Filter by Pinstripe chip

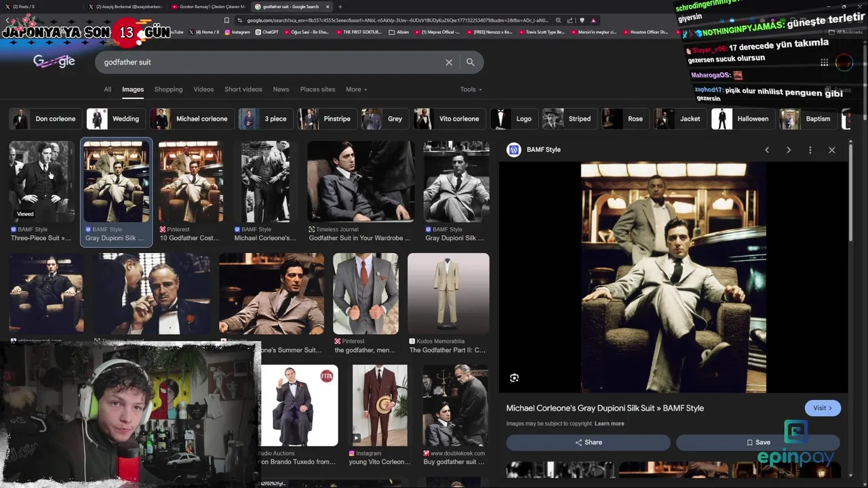coord(326,119)
